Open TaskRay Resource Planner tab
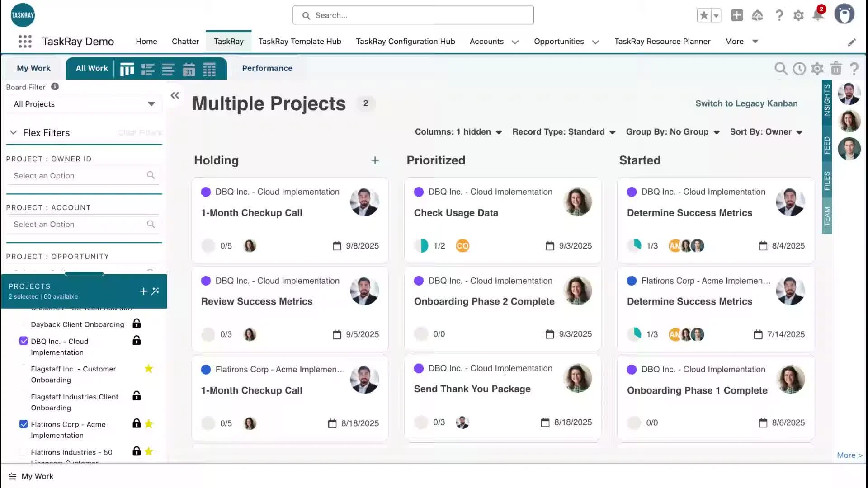The width and height of the screenshot is (868, 488). click(x=662, y=42)
